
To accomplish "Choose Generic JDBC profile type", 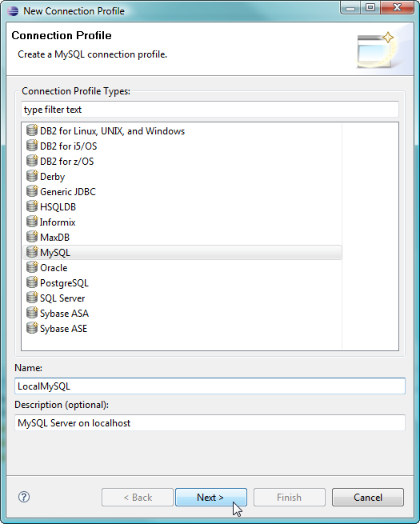I will 68,192.
